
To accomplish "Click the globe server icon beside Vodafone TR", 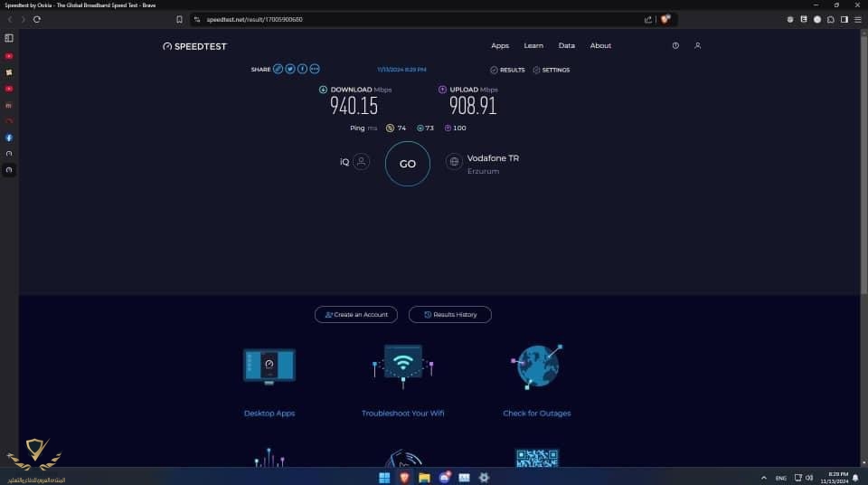I will (454, 162).
